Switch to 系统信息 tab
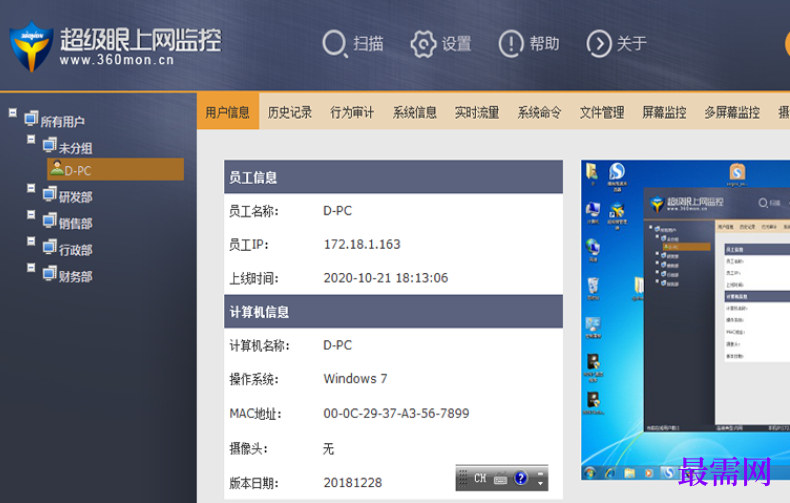Screen dimensions: 790x503 [x=415, y=112]
